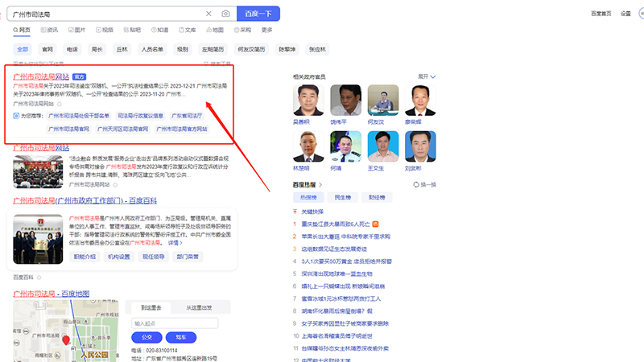
Task: Select the 级别 filter chip
Action: 183,49
